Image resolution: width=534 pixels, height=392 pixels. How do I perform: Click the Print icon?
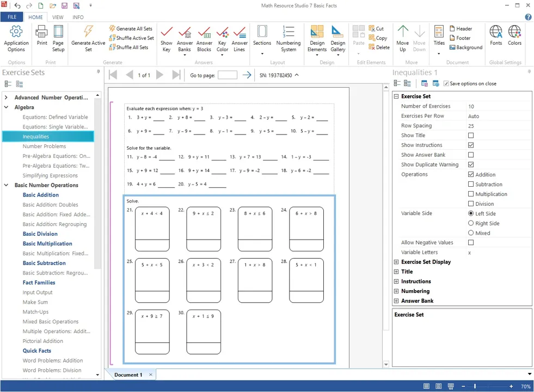[x=42, y=32]
